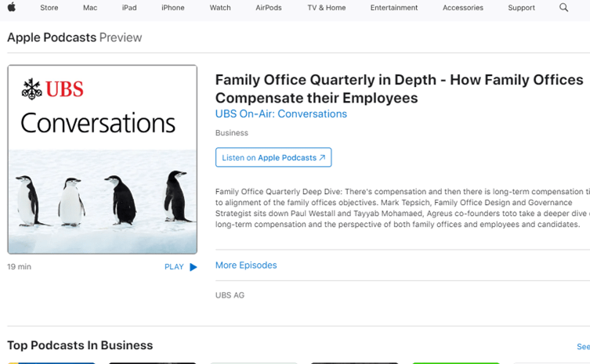Click the Apple Podcasts Preview heading
The height and width of the screenshot is (364, 590).
pos(74,38)
